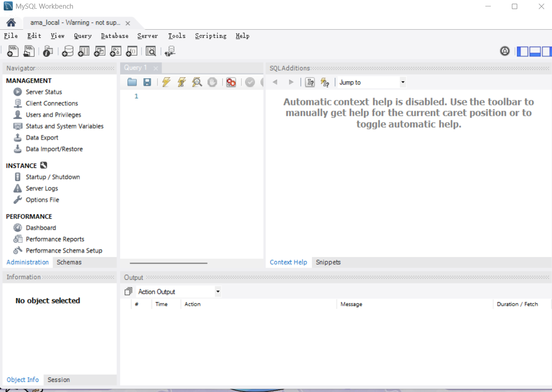Open the Query menu
Screen dimensions: 552x392
(83, 36)
